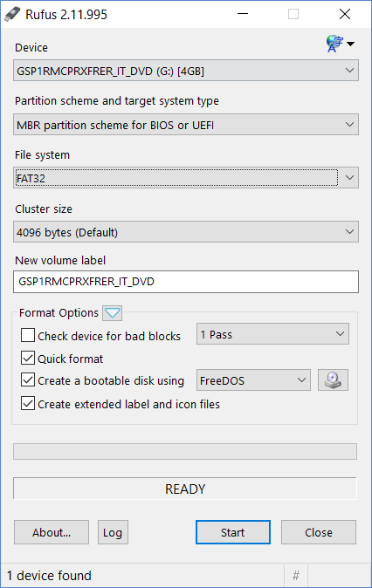Expand the Partition scheme dropdown
Viewport: 372px width, 588px height.
(186, 125)
